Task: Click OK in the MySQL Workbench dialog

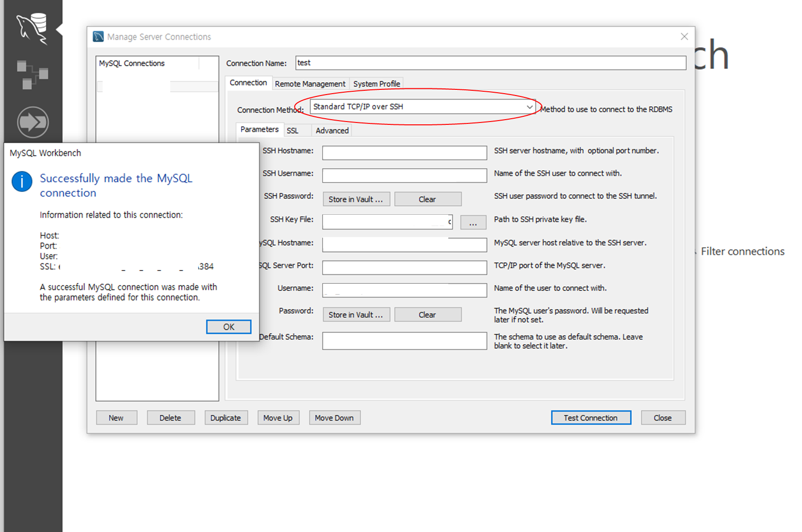Action: tap(228, 327)
